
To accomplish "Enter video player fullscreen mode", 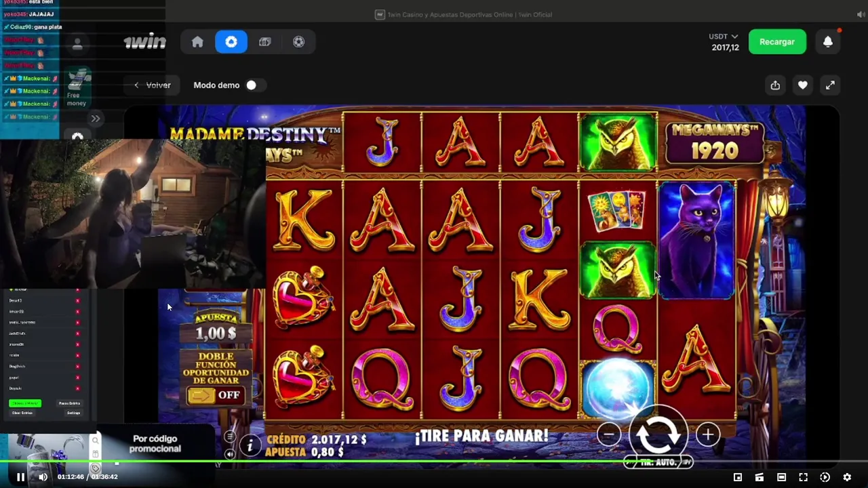I will coord(803,477).
